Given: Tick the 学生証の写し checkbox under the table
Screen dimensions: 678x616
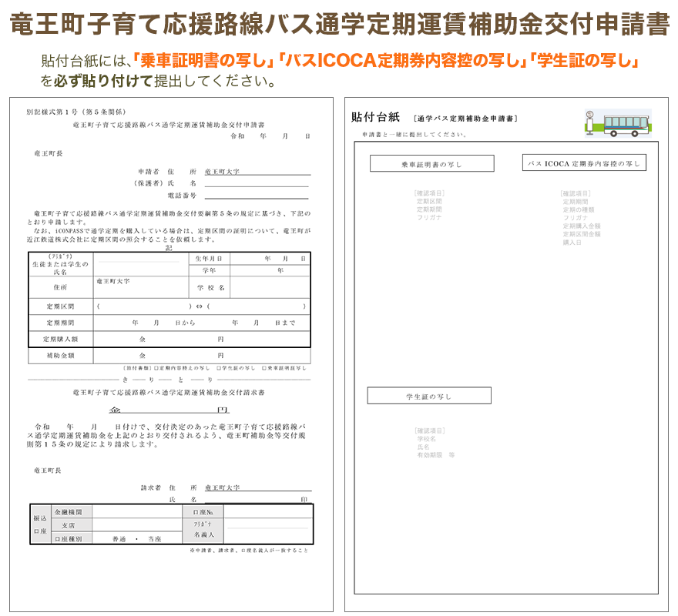Looking at the screenshot, I should tap(219, 368).
